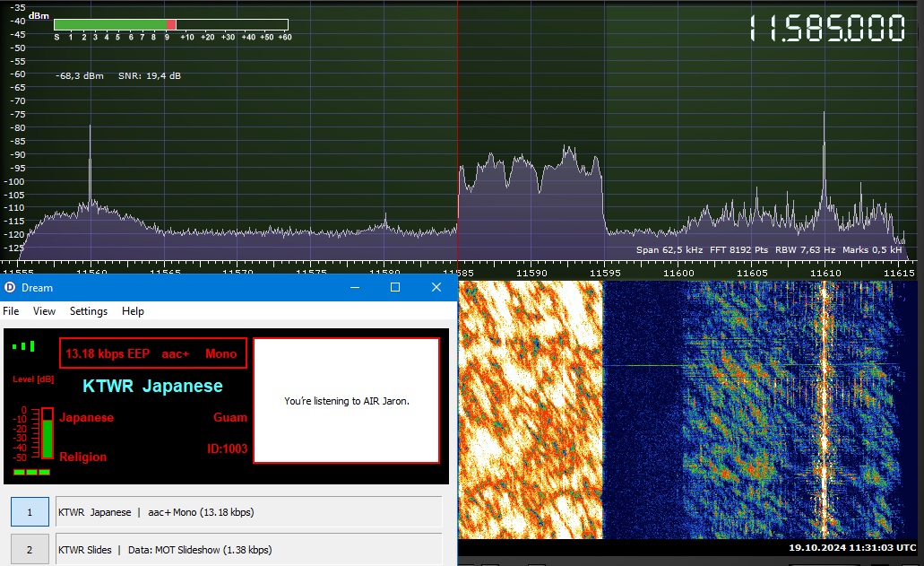
Task: Open the File menu in Dream
Action: click(x=11, y=311)
